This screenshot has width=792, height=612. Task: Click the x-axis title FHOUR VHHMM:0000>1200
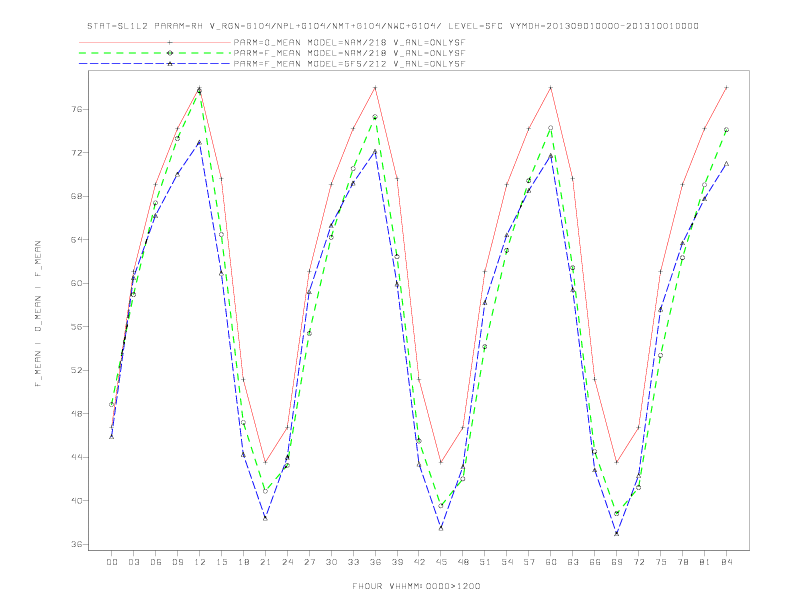tap(416, 586)
